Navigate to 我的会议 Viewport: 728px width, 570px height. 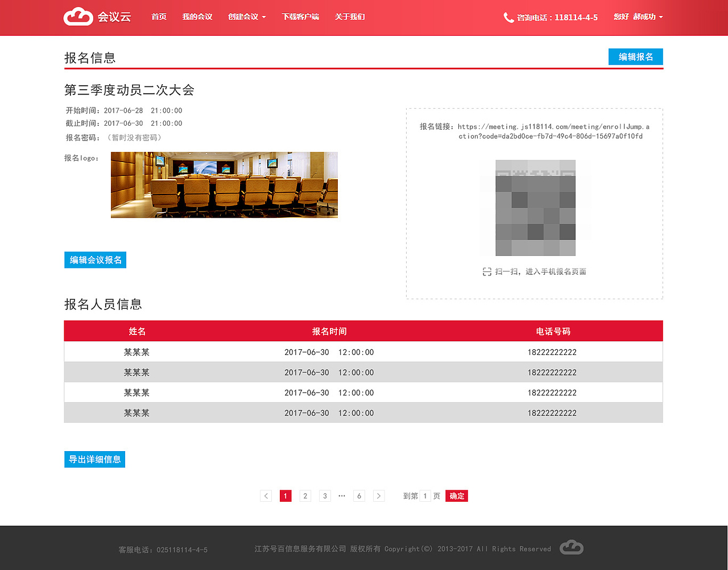(x=197, y=16)
